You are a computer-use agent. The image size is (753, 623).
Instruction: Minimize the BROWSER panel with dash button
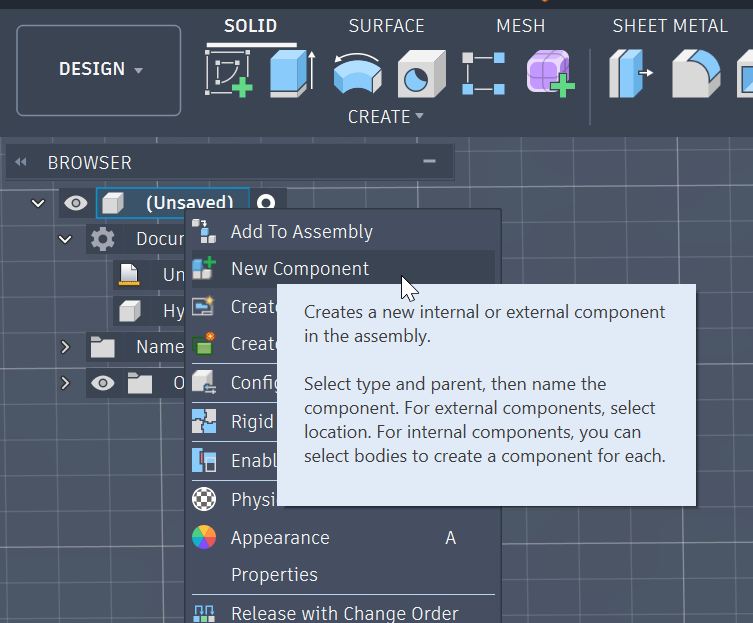coord(429,161)
